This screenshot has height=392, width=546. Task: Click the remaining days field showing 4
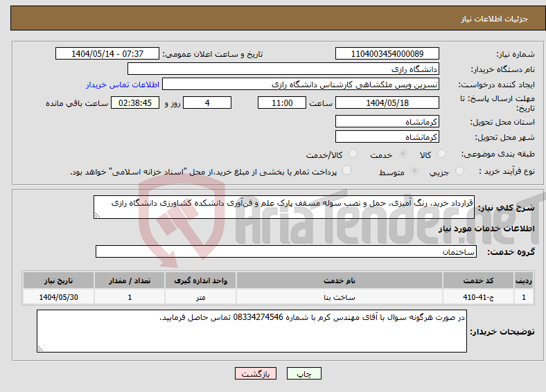coord(207,103)
